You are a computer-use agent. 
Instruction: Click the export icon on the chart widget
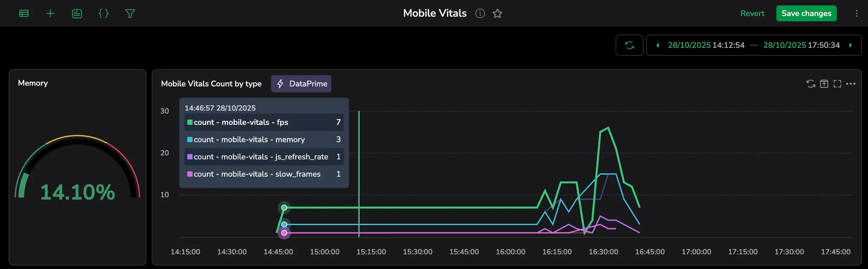tap(824, 84)
